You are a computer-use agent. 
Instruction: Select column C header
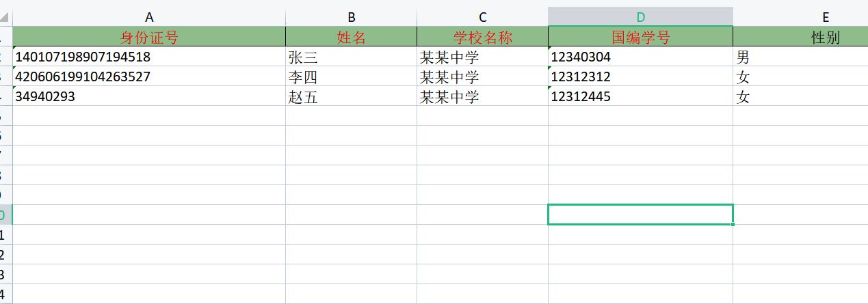482,16
